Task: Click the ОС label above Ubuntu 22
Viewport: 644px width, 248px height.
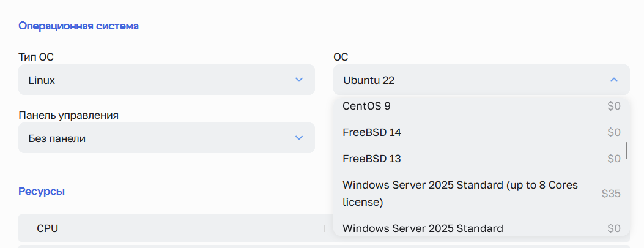Action: [341, 57]
